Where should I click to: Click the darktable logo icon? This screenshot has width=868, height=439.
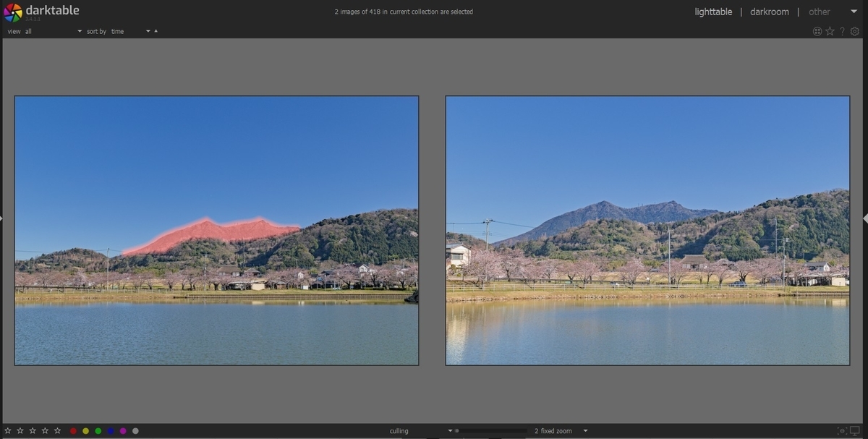12,12
